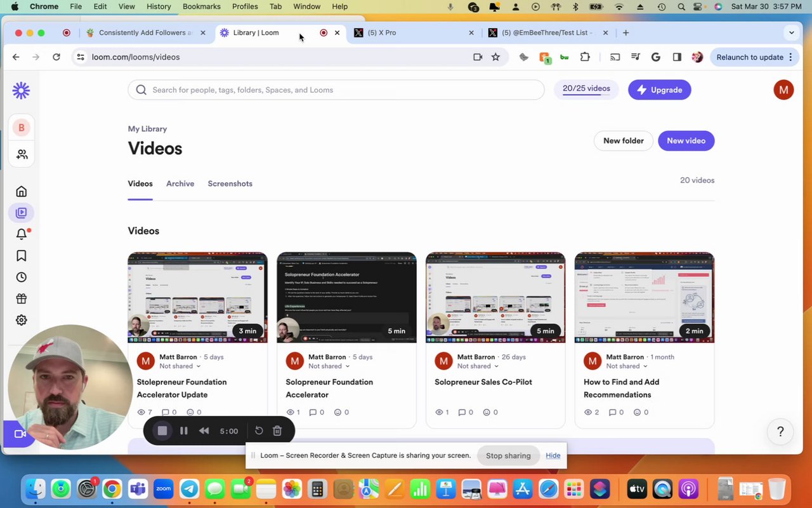
Task: Click the cast media icon in Chrome toolbar
Action: [615, 57]
